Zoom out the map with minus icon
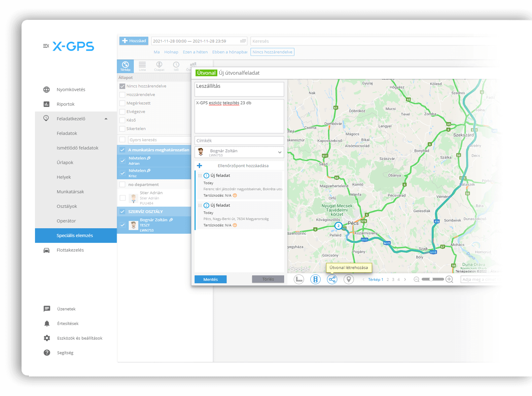This screenshot has width=532, height=396. tap(416, 279)
